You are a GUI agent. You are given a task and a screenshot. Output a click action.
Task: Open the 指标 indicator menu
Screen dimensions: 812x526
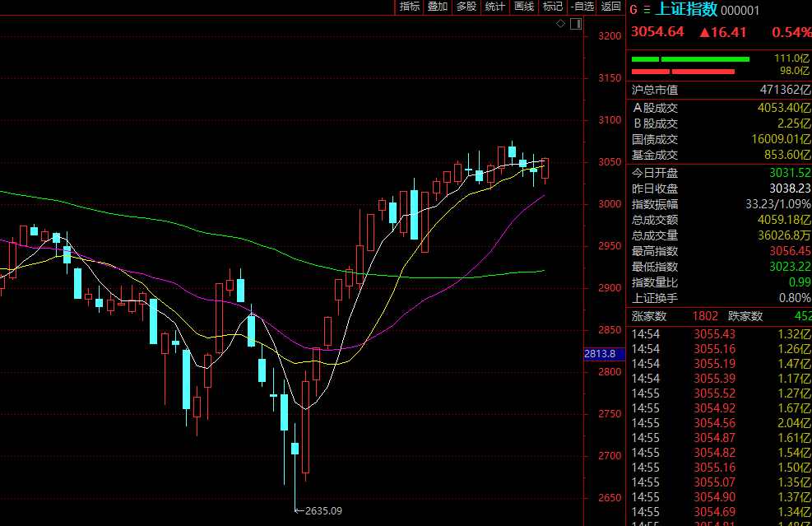409,7
